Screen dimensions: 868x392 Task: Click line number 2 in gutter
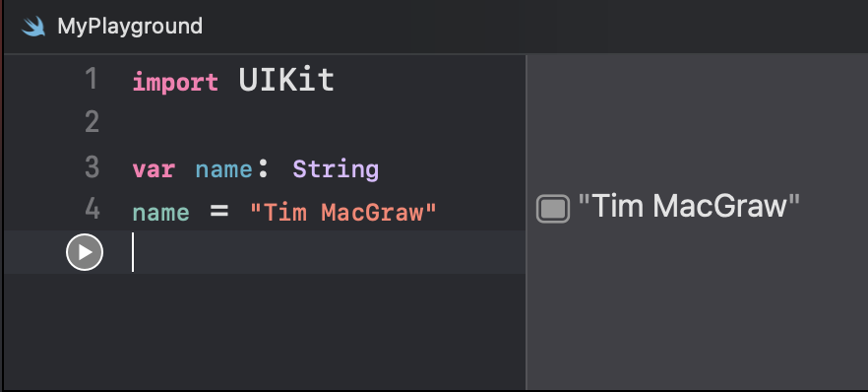pyautogui.click(x=92, y=122)
